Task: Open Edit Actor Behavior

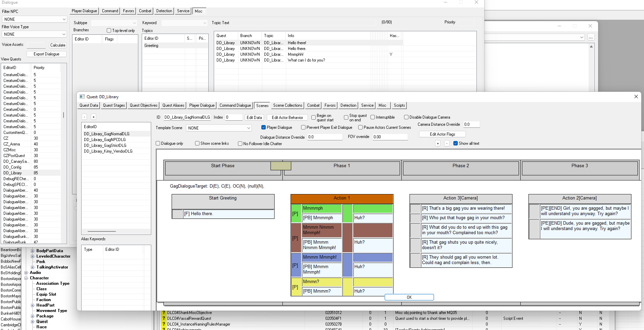Action: pos(288,118)
